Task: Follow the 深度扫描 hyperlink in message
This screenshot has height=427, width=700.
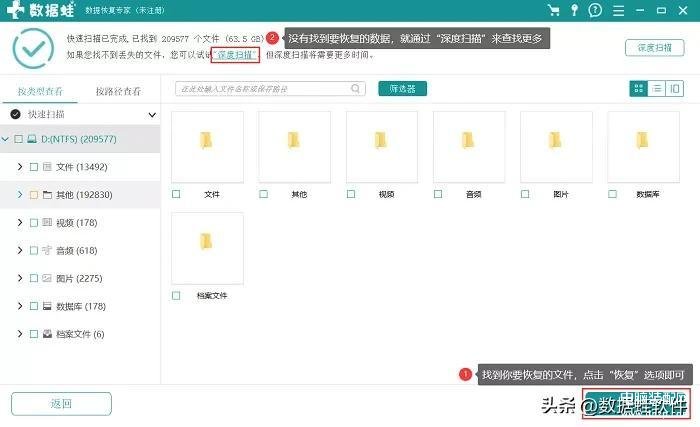Action: click(x=235, y=55)
